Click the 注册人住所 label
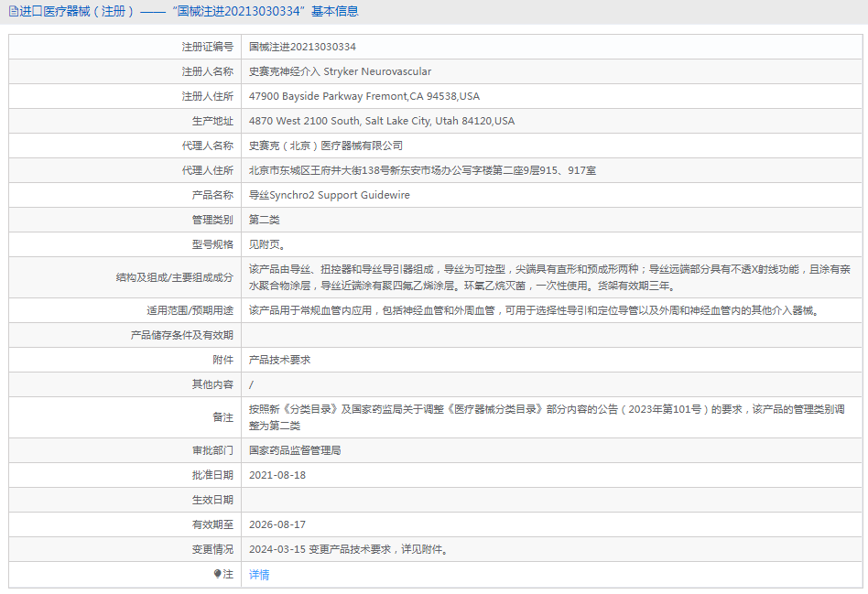The height and width of the screenshot is (594, 868). pos(208,96)
